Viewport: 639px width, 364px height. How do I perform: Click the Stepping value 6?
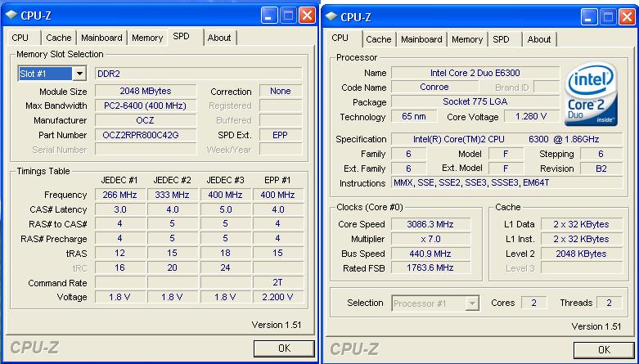[601, 154]
